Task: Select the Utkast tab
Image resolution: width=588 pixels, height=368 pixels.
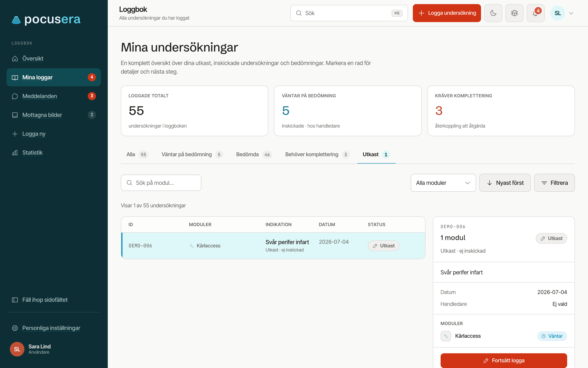Action: tap(376, 154)
